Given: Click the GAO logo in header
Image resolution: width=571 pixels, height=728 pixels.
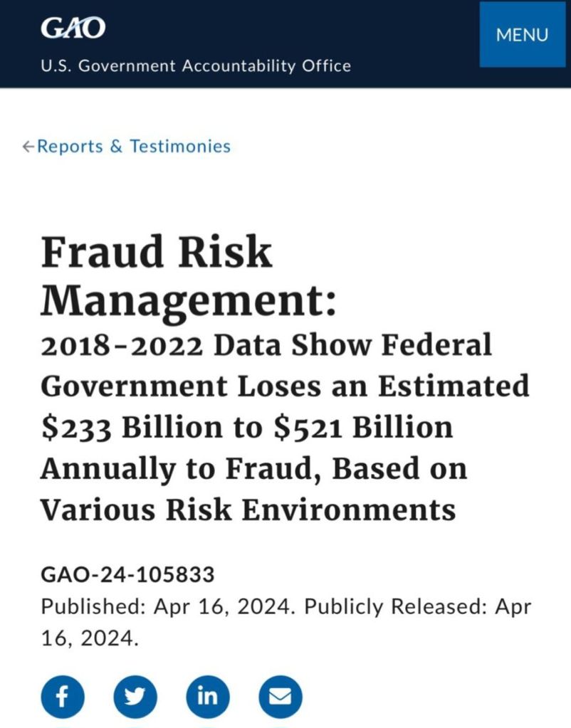Looking at the screenshot, I should tap(73, 28).
